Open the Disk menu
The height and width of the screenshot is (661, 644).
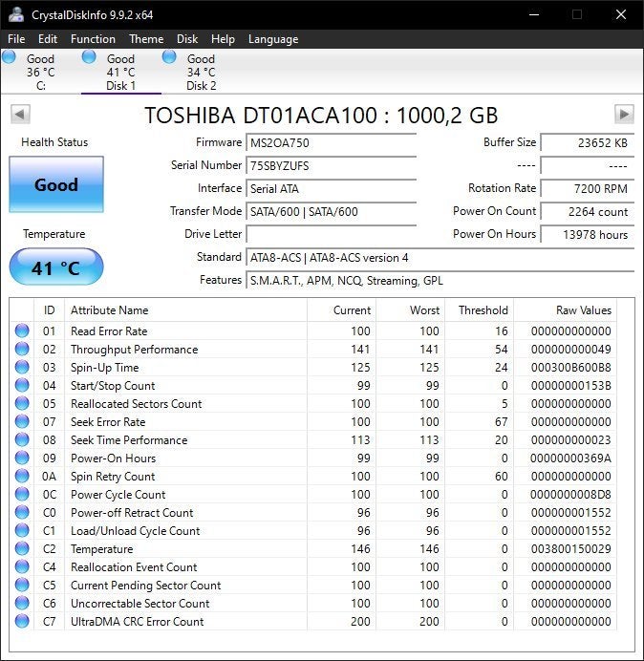click(x=187, y=39)
